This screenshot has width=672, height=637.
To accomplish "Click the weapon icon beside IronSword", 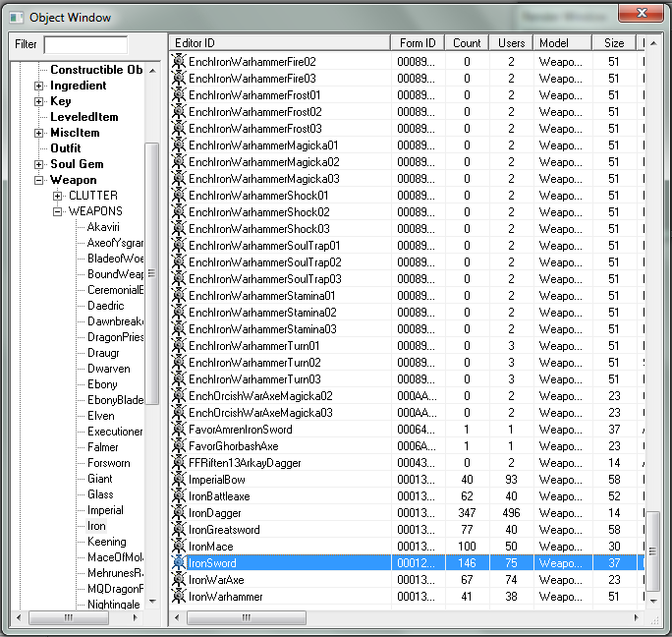I will point(178,563).
